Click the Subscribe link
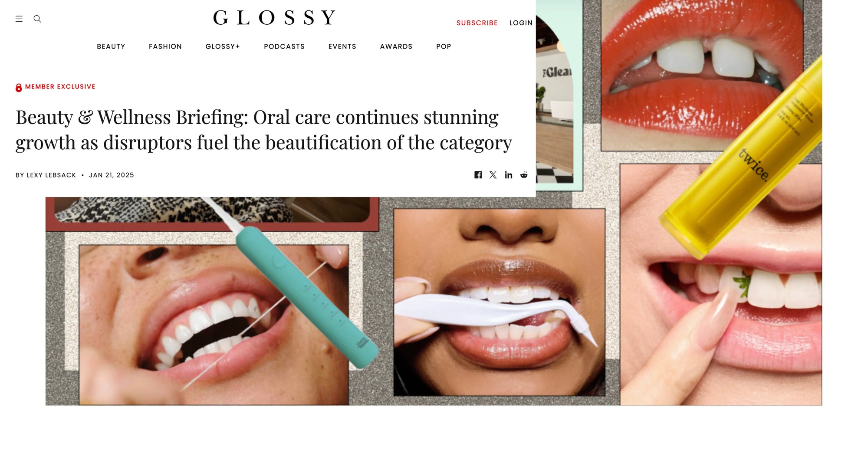868x450 pixels. tap(477, 23)
